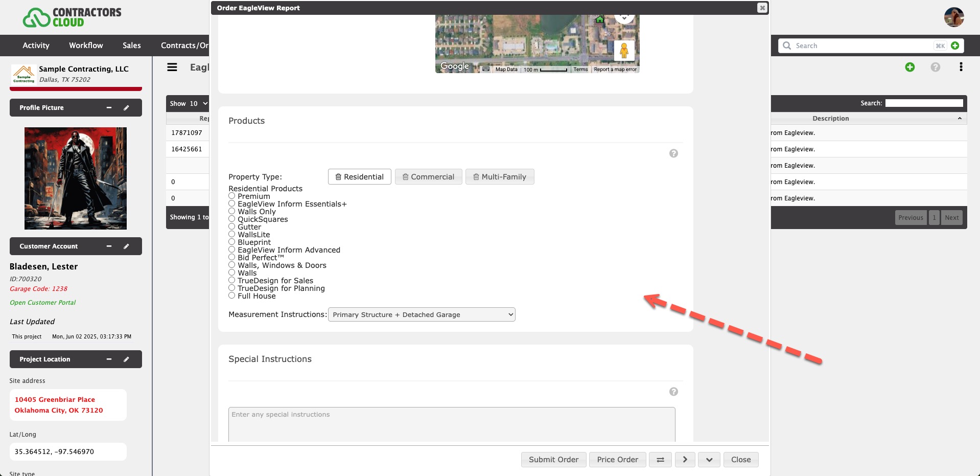Choose Residential property type
Viewport: 980px width, 476px height.
tap(360, 177)
